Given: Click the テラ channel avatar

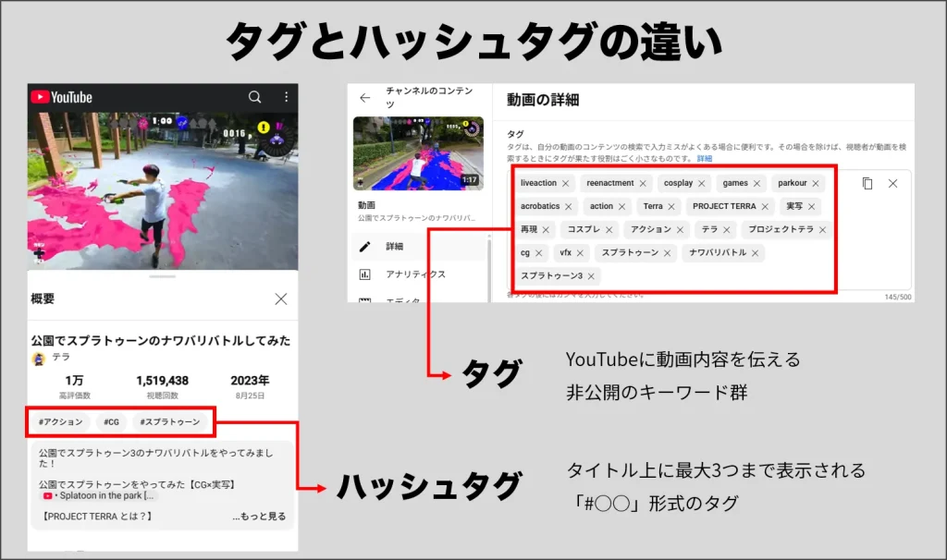Looking at the screenshot, I should 39,359.
